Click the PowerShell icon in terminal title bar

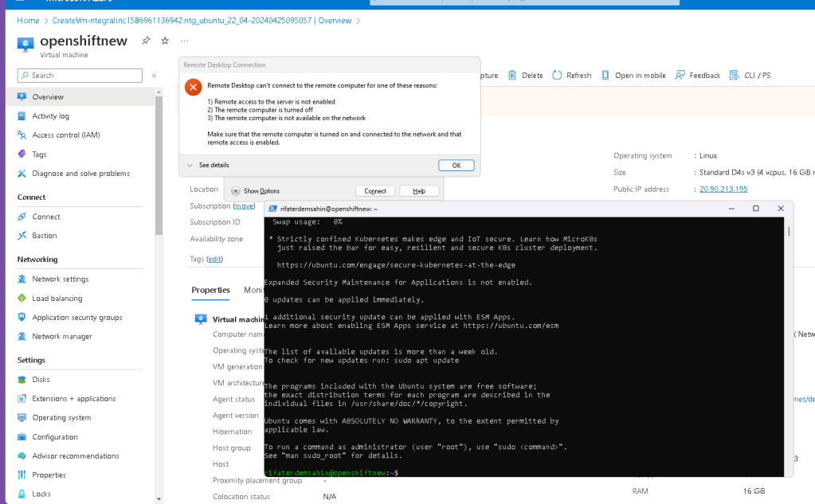(x=272, y=209)
